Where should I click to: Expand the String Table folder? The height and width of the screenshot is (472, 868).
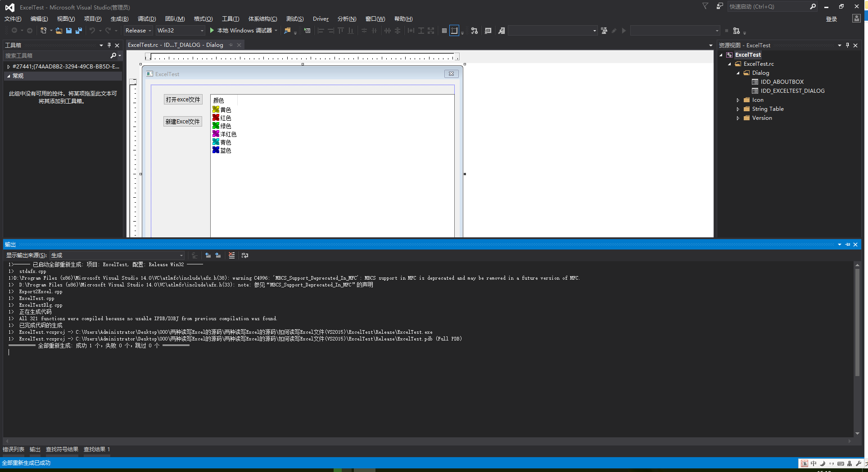(738, 109)
